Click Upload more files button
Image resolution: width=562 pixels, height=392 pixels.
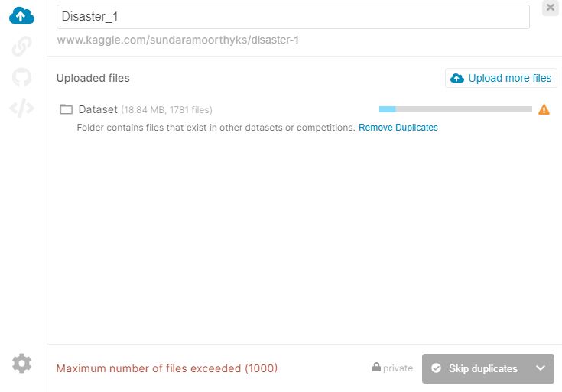[501, 78]
